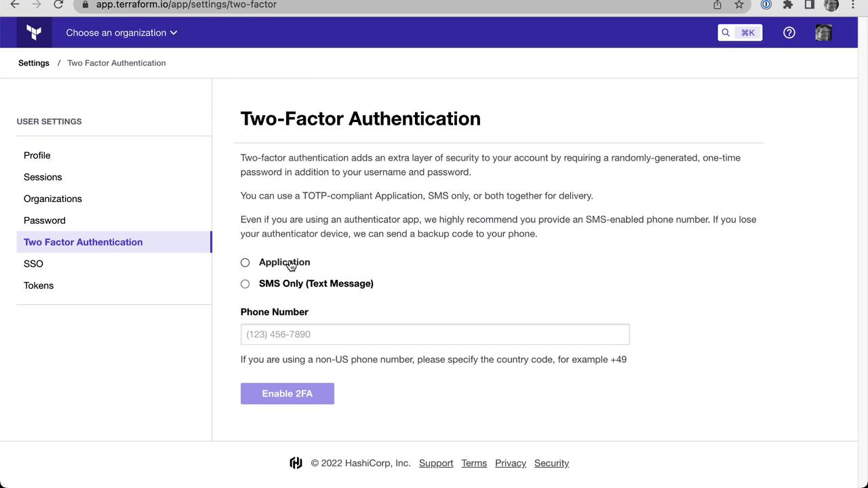The height and width of the screenshot is (488, 868).
Task: Click the Enable 2FA button
Action: coord(287,394)
